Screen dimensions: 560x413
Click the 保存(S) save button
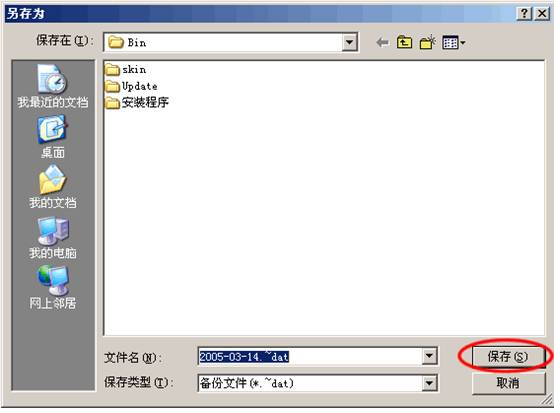click(508, 356)
